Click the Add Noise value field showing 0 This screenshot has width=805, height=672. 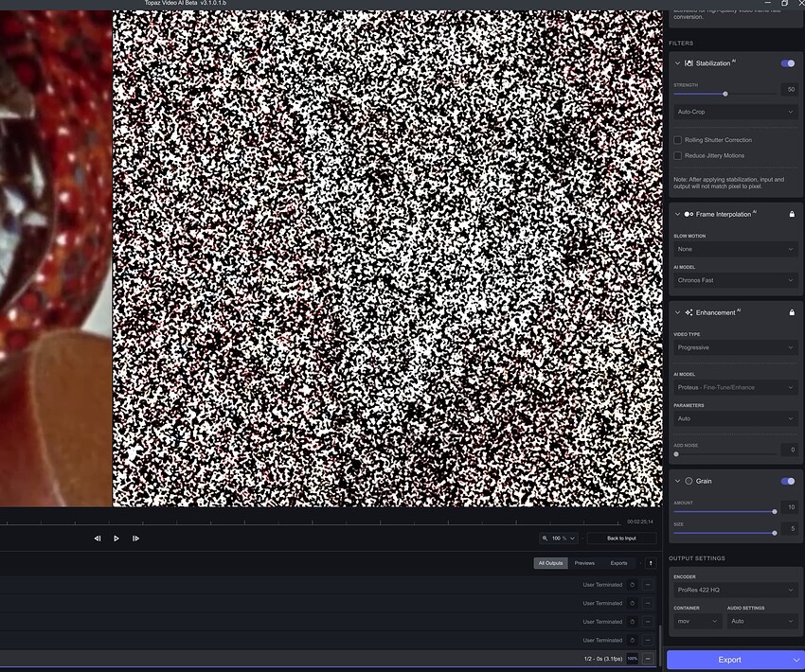click(790, 450)
